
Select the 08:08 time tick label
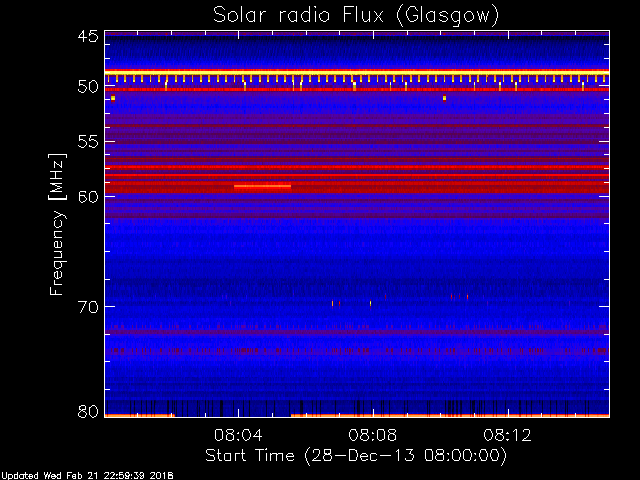(x=372, y=435)
